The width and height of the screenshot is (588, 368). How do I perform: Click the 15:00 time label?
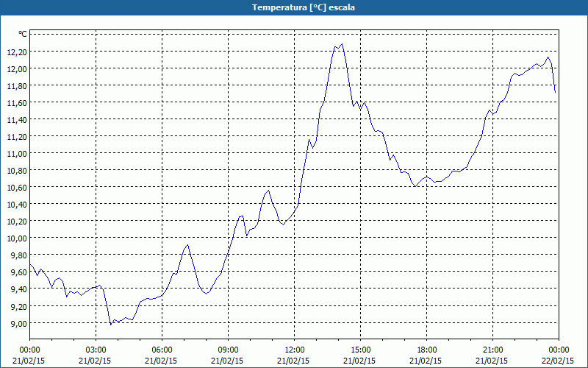(x=360, y=350)
